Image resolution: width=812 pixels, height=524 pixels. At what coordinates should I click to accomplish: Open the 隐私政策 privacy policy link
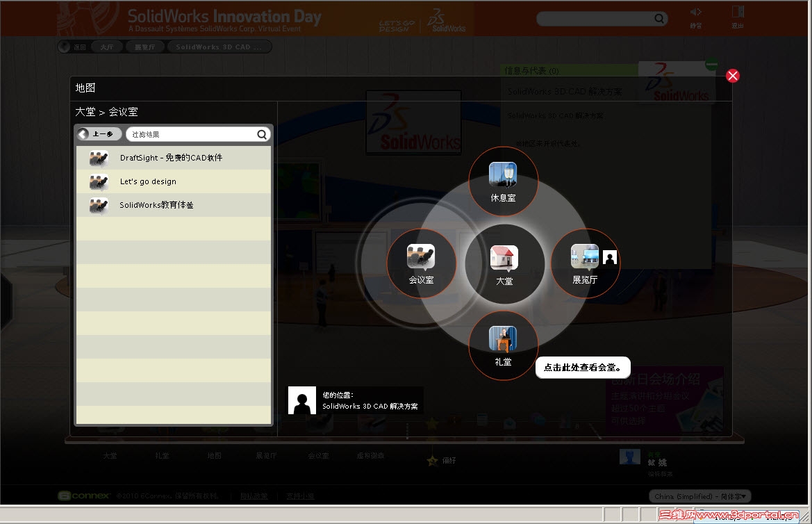(x=254, y=496)
